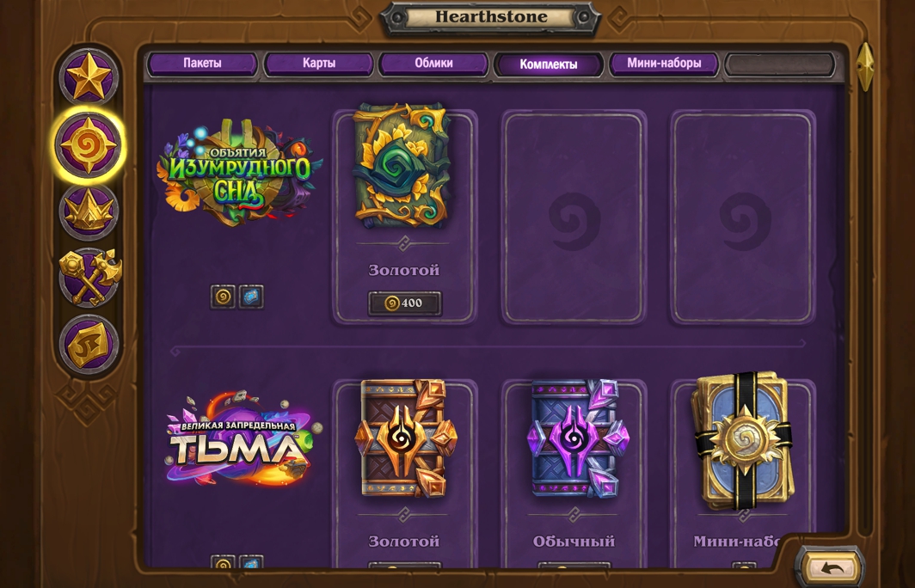The height and width of the screenshot is (588, 915).
Task: Open the rune stone sidebar category
Action: 89,344
